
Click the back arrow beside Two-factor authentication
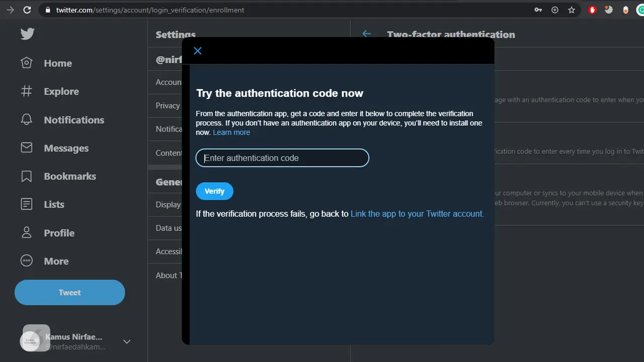coord(367,34)
